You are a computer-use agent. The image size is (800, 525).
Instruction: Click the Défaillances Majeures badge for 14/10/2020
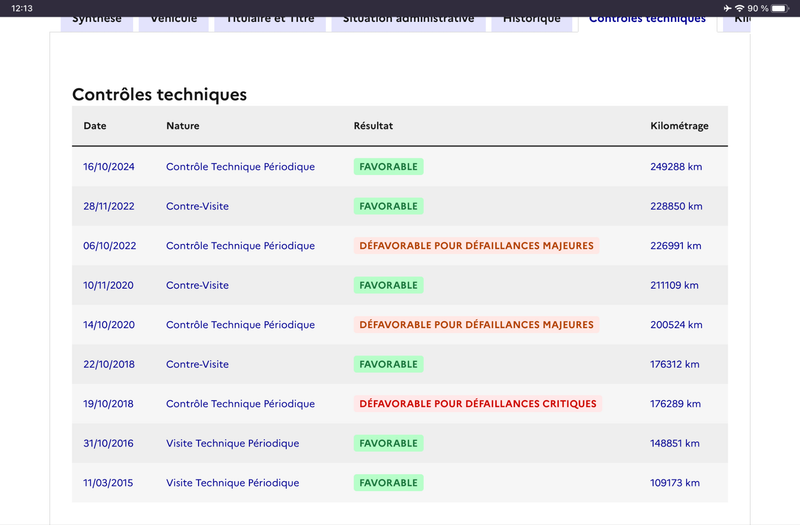(477, 325)
